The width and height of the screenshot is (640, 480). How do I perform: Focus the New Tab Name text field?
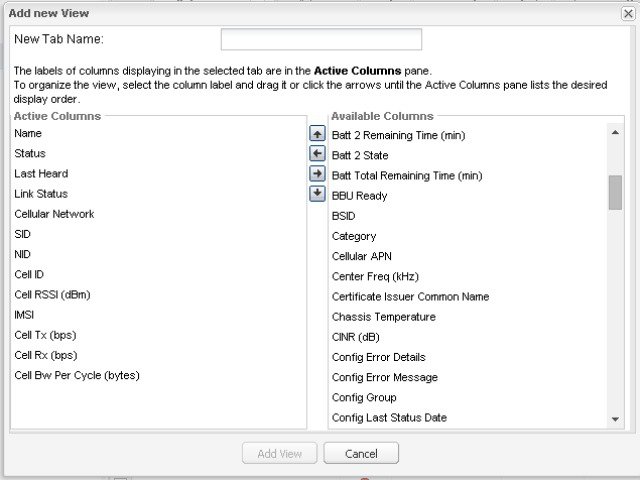[321, 39]
